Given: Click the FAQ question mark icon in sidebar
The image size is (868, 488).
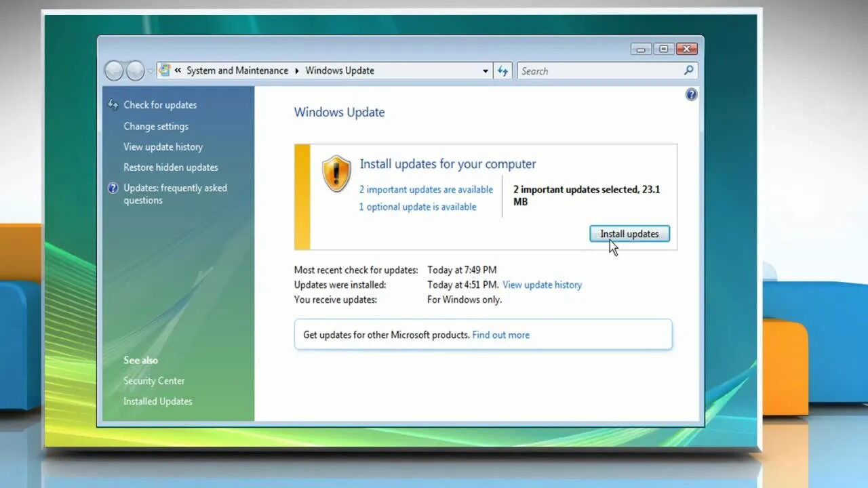Looking at the screenshot, I should (113, 188).
